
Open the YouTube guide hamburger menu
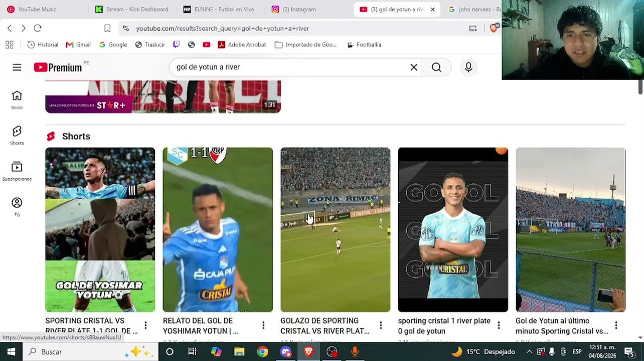[17, 67]
